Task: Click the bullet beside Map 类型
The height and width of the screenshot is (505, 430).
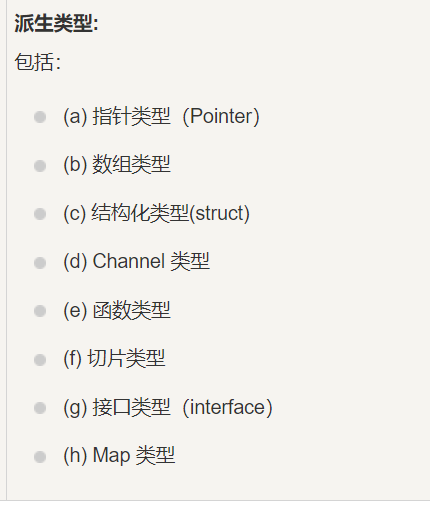Action: pos(40,457)
